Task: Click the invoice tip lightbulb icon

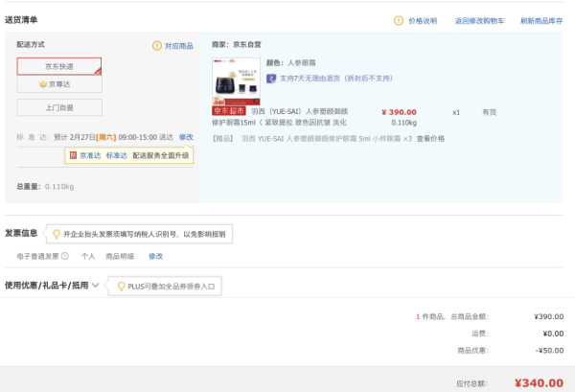Action: [x=57, y=234]
